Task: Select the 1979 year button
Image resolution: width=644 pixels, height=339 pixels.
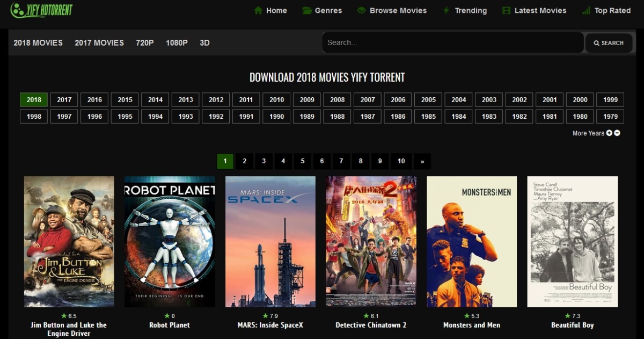Action: 610,117
